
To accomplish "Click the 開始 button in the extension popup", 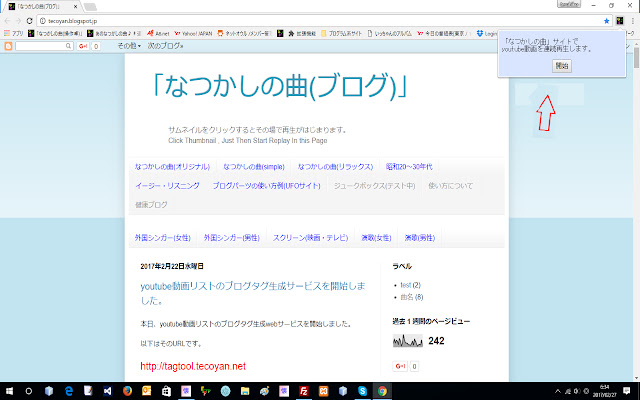I will (563, 66).
